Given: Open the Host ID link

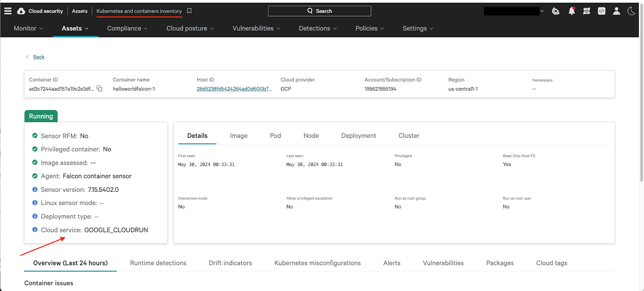Looking at the screenshot, I should tap(234, 89).
